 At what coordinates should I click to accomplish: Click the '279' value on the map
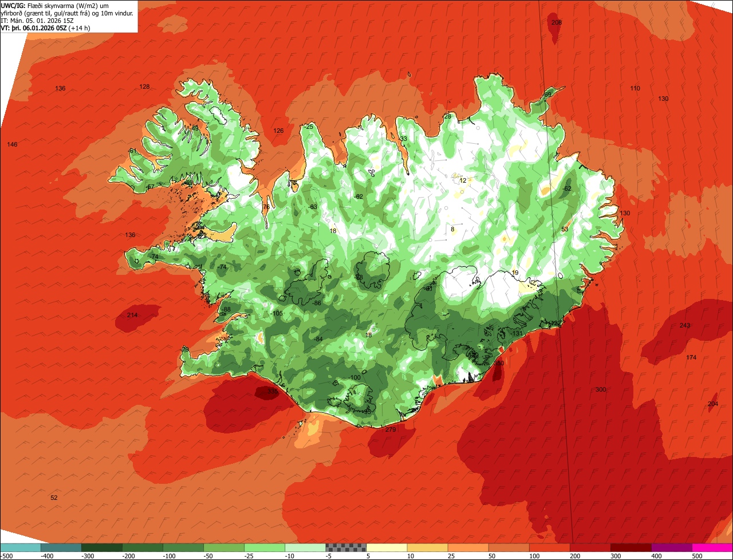pyautogui.click(x=391, y=429)
